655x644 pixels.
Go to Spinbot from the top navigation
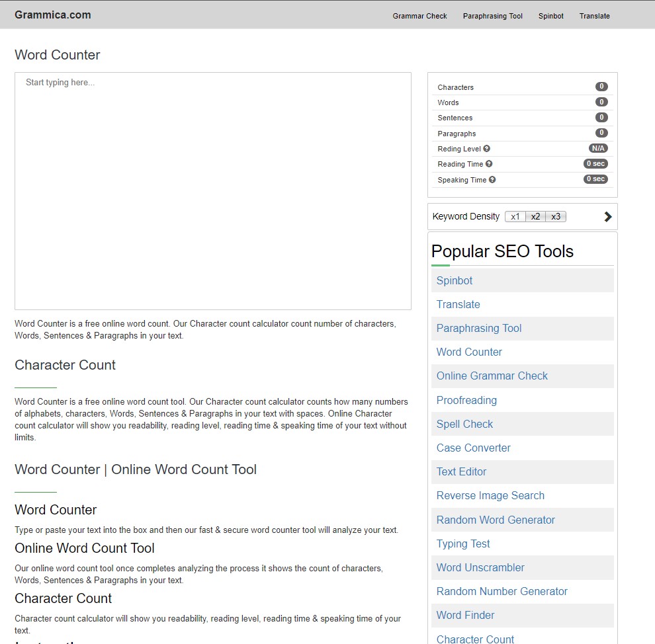(550, 16)
